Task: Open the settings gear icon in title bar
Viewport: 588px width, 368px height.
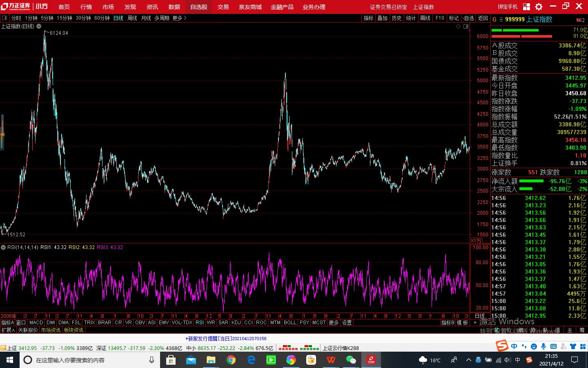Action: point(539,7)
